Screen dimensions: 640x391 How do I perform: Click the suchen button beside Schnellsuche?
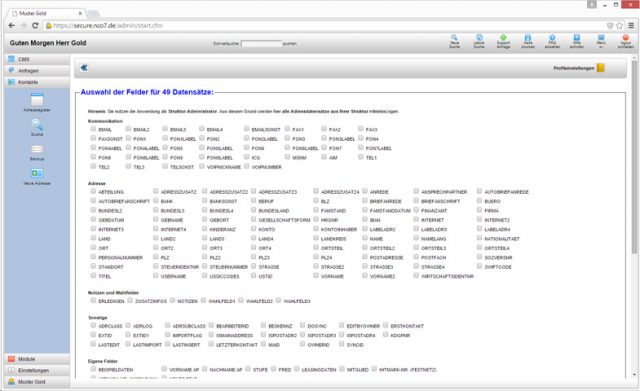tap(290, 44)
